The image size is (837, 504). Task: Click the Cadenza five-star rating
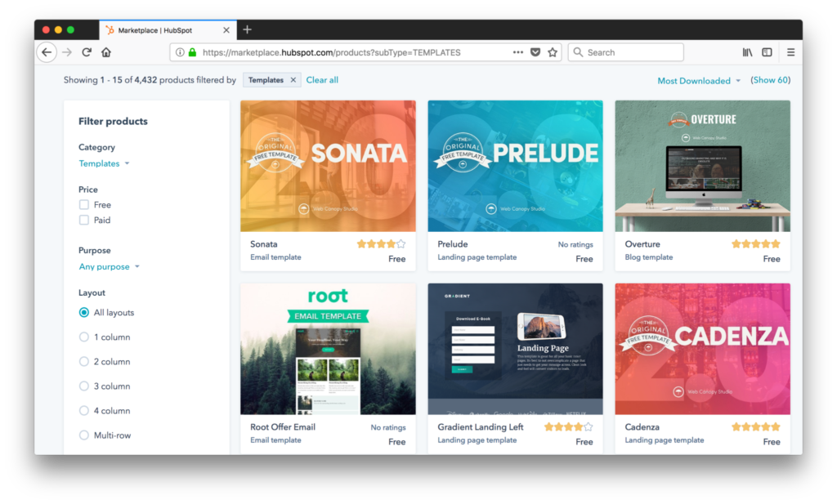click(756, 427)
